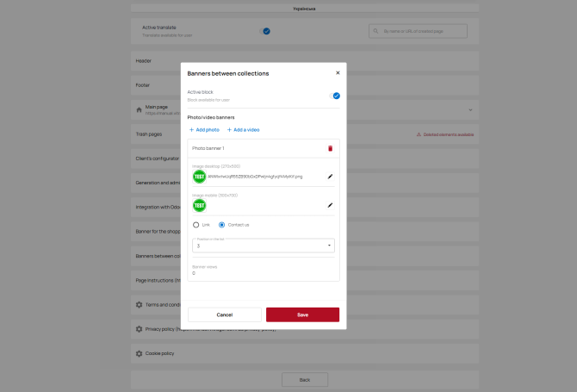Click the search magnifier icon

(x=375, y=31)
